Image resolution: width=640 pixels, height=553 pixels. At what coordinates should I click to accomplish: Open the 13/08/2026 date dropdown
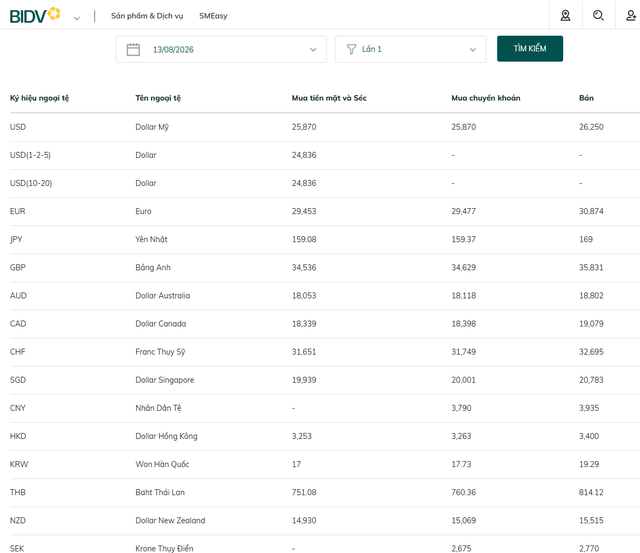[221, 49]
